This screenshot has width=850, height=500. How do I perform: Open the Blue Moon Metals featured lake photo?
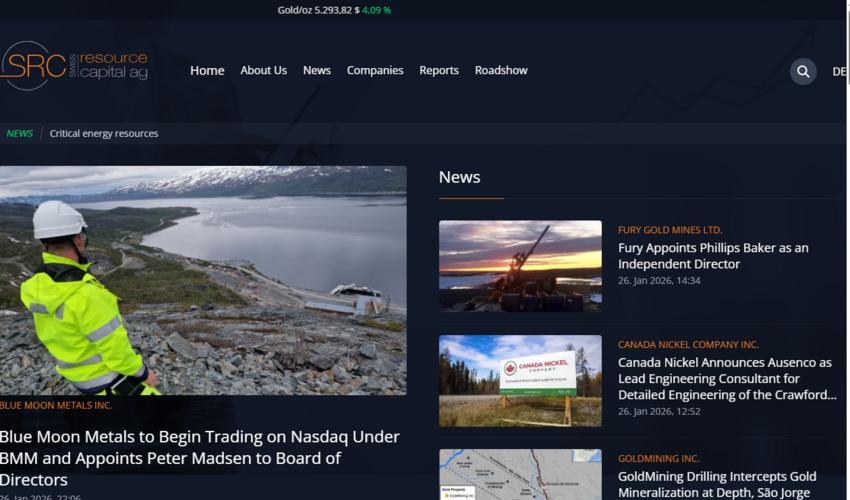pyautogui.click(x=203, y=280)
